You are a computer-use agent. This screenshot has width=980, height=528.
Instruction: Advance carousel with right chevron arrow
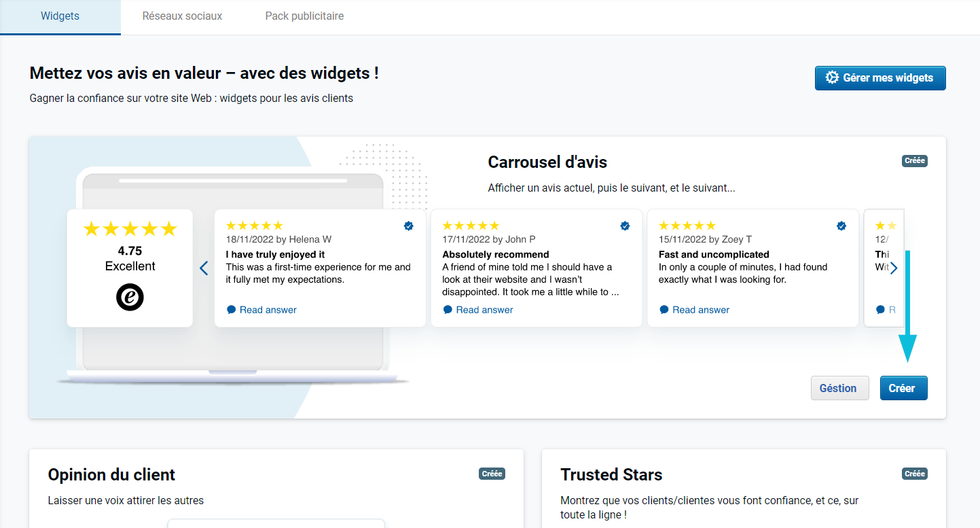[894, 268]
